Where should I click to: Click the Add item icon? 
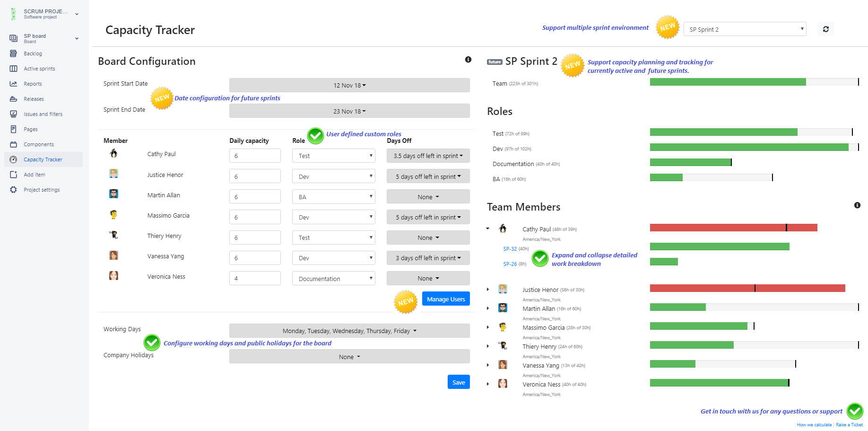(x=13, y=175)
